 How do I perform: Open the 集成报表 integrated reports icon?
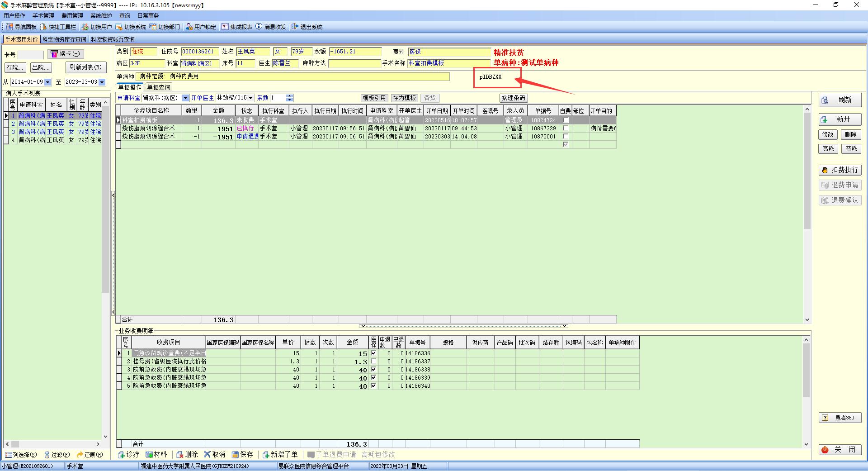point(225,27)
